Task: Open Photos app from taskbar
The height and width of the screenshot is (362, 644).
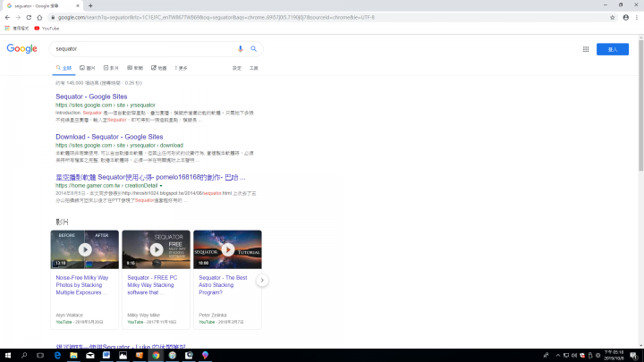Action: pos(123,356)
